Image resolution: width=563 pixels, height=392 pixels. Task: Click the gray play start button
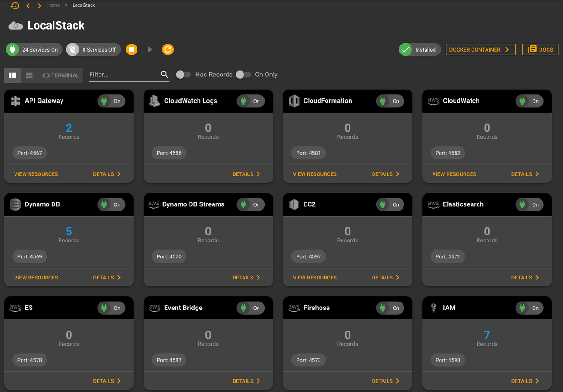[150, 49]
